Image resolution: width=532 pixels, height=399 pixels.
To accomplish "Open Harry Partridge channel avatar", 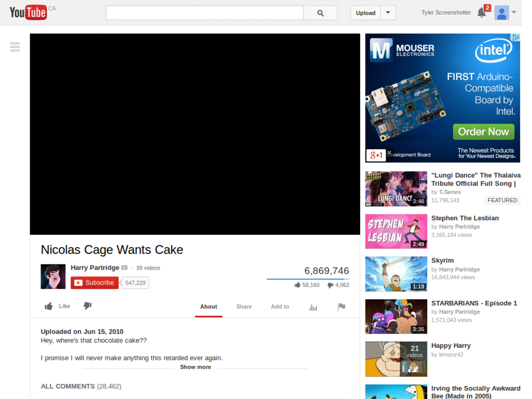I will pyautogui.click(x=53, y=276).
